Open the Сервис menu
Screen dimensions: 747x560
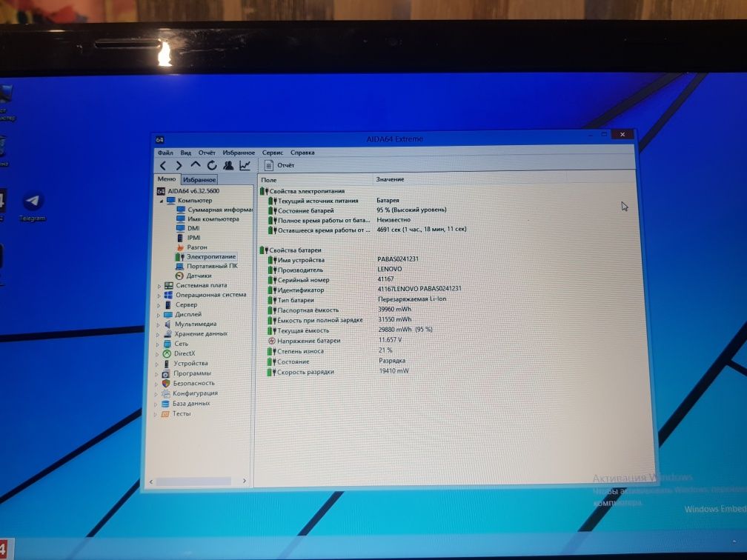[273, 153]
